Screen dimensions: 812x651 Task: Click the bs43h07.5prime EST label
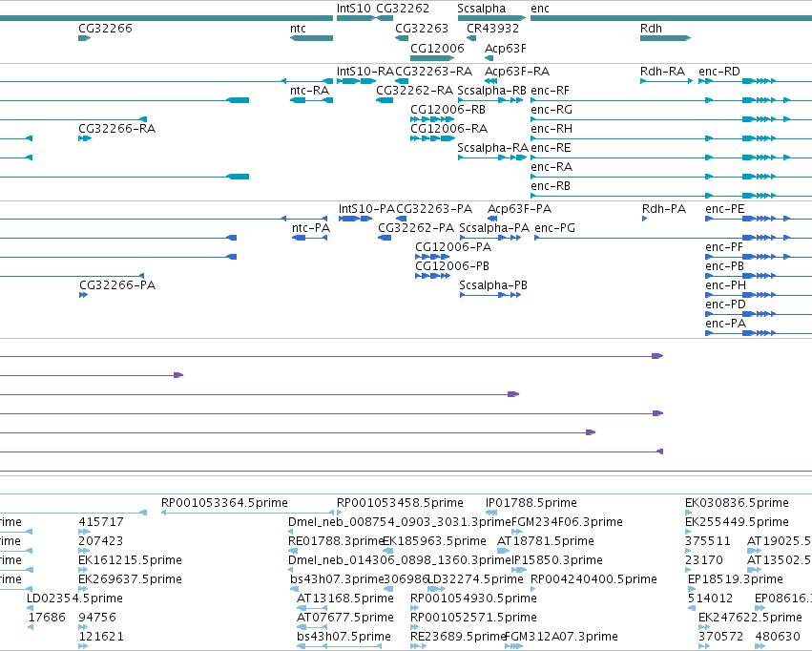(x=344, y=637)
